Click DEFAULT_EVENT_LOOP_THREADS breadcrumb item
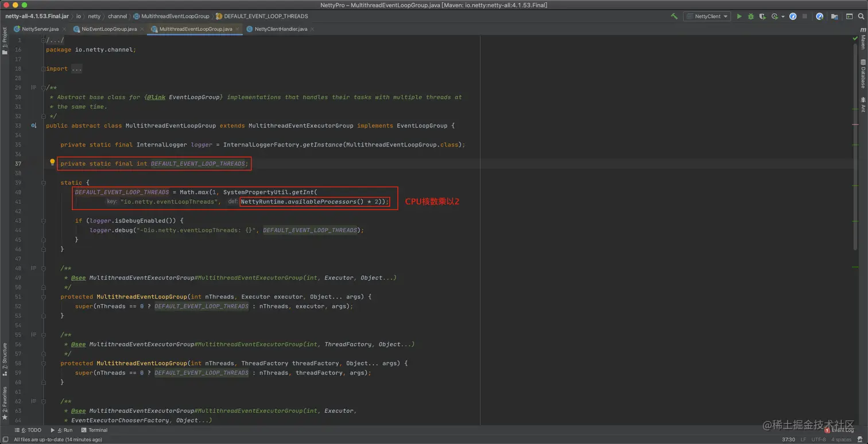 [x=262, y=16]
